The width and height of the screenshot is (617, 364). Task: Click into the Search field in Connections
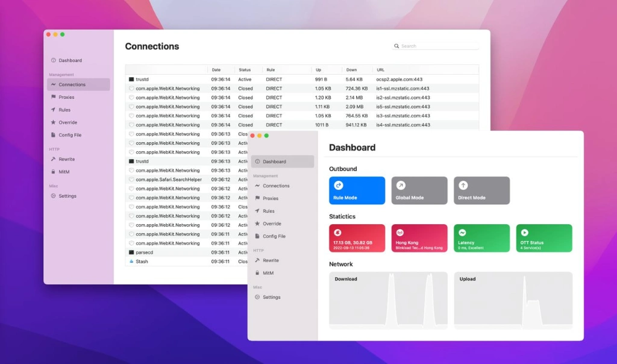439,46
